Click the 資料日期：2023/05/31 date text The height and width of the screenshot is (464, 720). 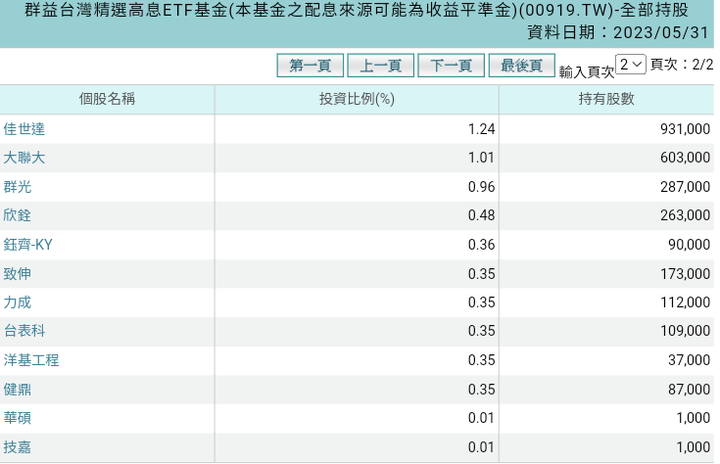[x=618, y=33]
